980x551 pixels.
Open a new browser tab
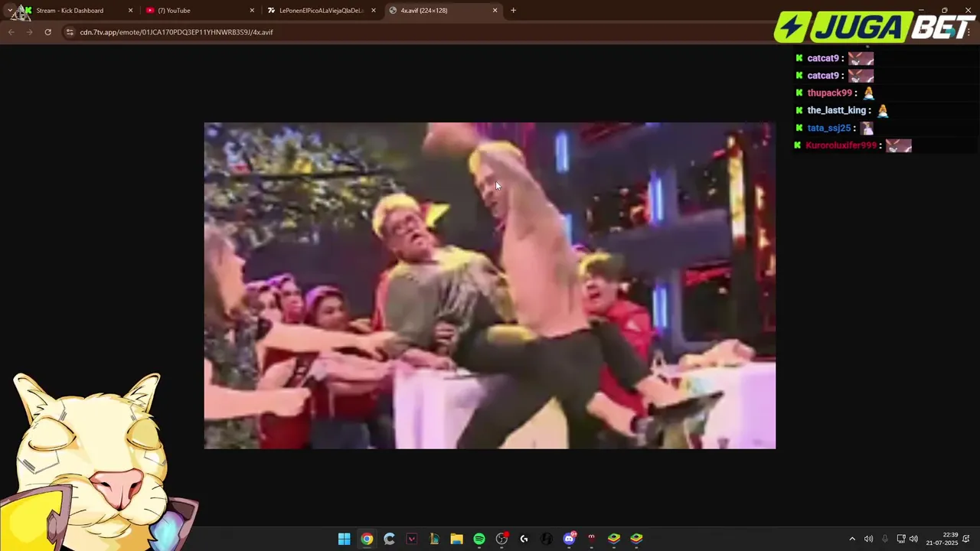point(513,11)
